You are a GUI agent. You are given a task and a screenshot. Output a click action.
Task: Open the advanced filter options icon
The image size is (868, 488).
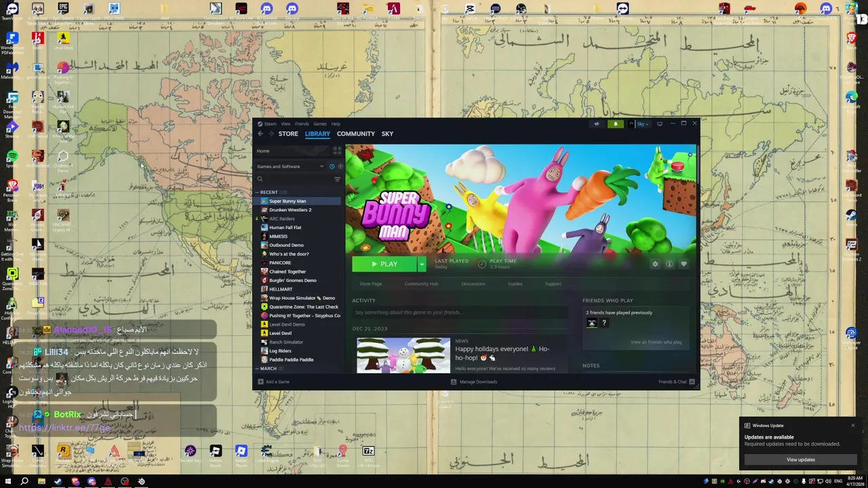337,179
